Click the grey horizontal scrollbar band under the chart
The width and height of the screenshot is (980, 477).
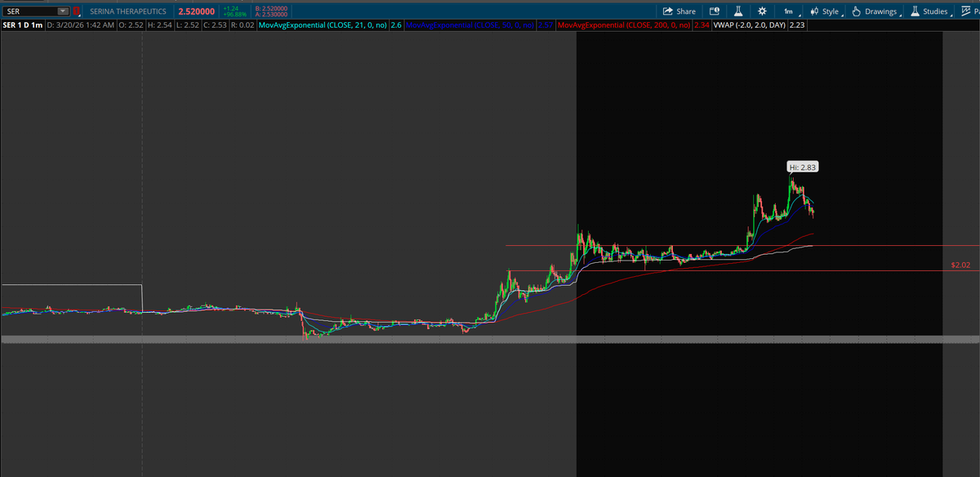(490, 339)
